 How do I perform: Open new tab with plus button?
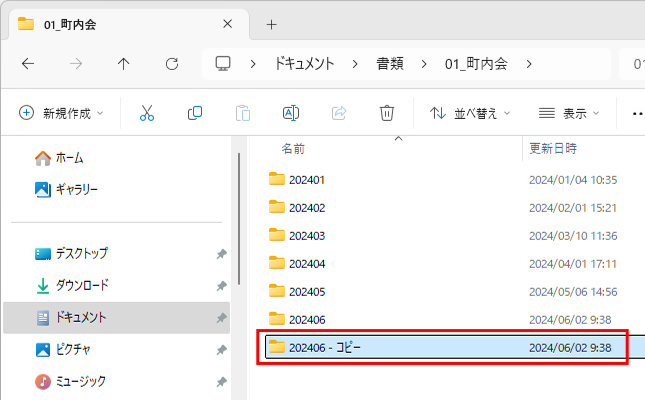click(271, 25)
